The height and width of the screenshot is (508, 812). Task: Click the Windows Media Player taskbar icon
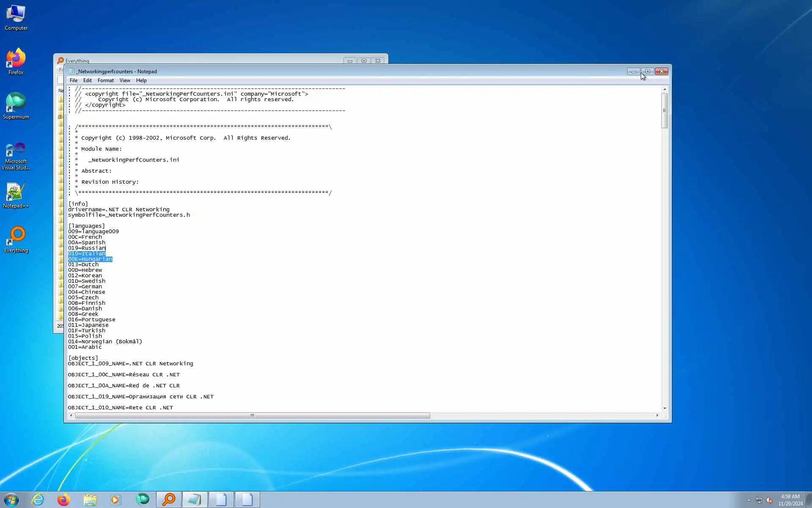click(x=115, y=500)
